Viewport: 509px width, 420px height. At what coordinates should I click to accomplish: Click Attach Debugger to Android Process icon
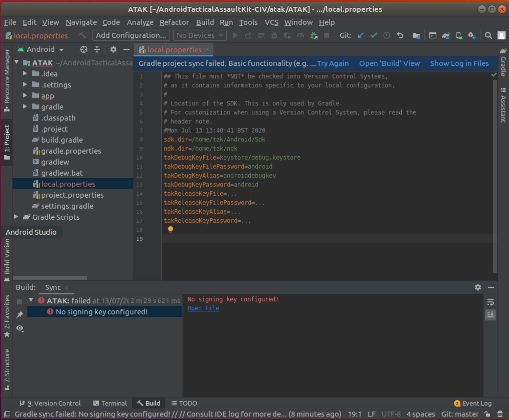314,35
